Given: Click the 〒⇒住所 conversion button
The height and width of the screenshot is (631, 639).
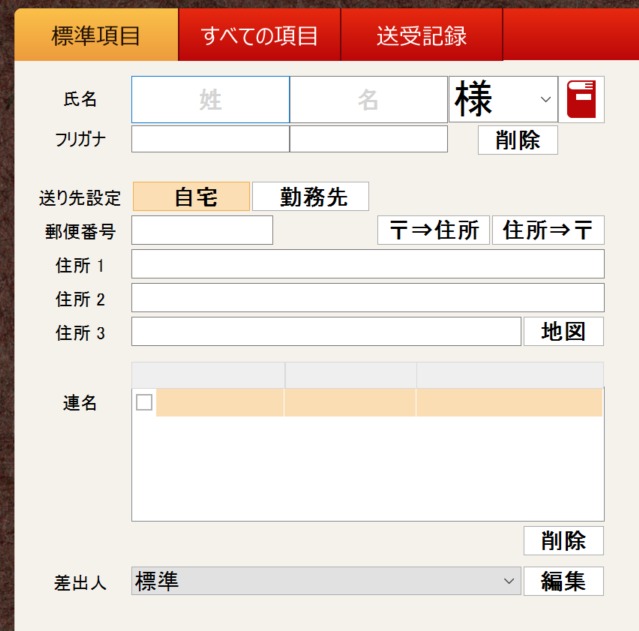Looking at the screenshot, I should click(x=433, y=230).
